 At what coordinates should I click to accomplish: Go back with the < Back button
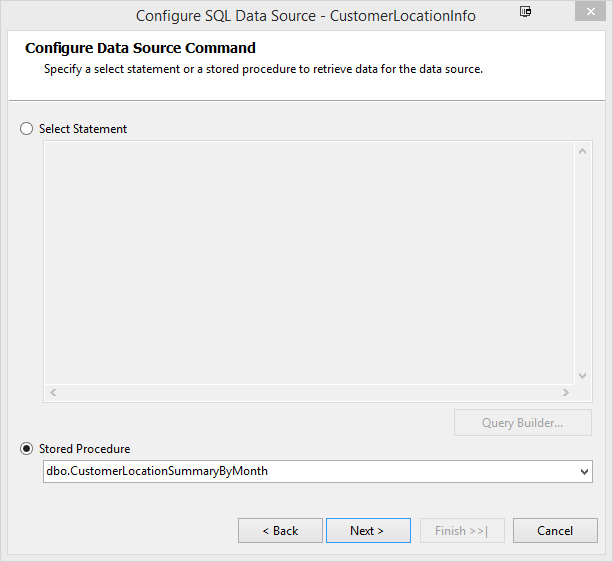[x=280, y=531]
